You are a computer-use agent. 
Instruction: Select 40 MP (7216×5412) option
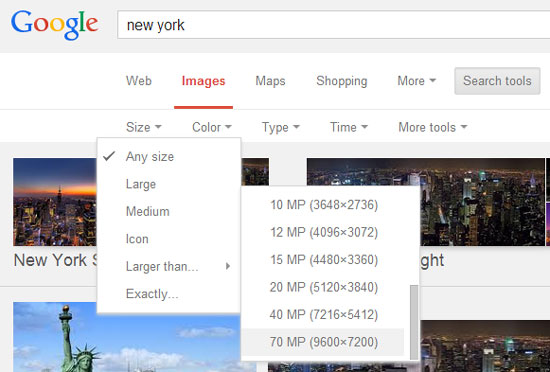click(323, 314)
